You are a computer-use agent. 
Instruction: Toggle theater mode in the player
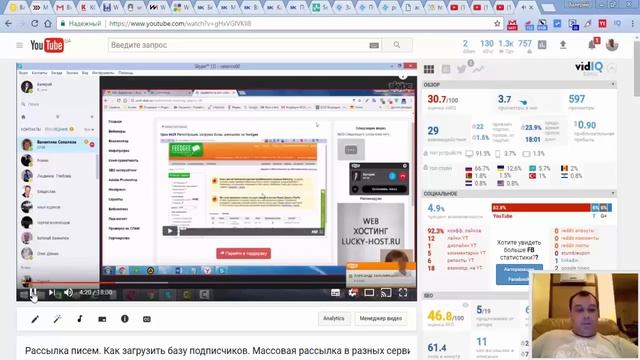(x=369, y=292)
